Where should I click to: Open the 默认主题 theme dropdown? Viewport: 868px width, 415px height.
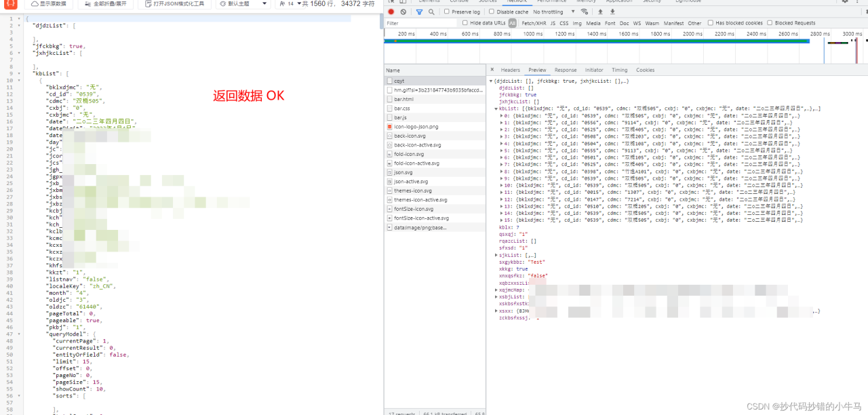point(236,4)
